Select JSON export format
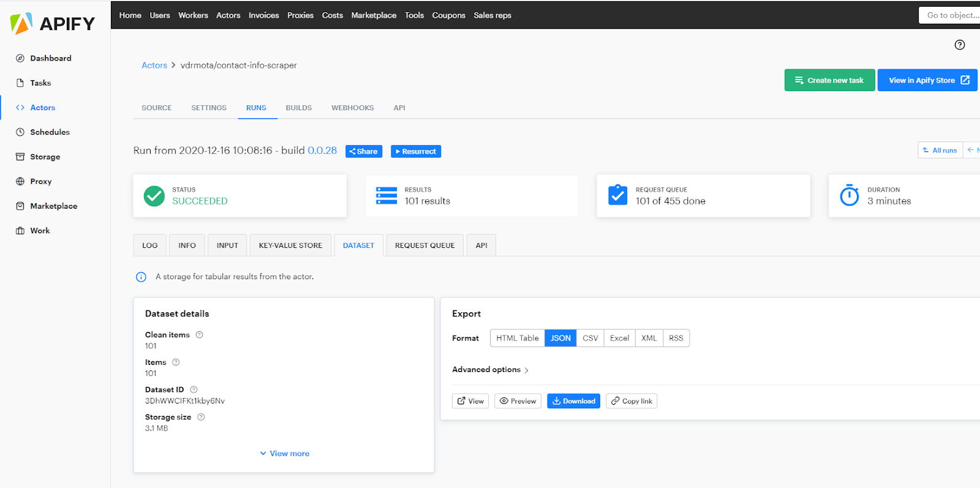980x488 pixels. (560, 338)
